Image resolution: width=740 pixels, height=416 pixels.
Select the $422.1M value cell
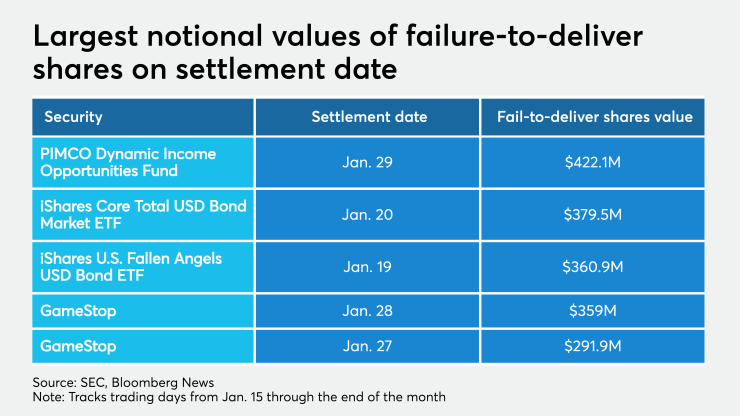[x=594, y=163]
